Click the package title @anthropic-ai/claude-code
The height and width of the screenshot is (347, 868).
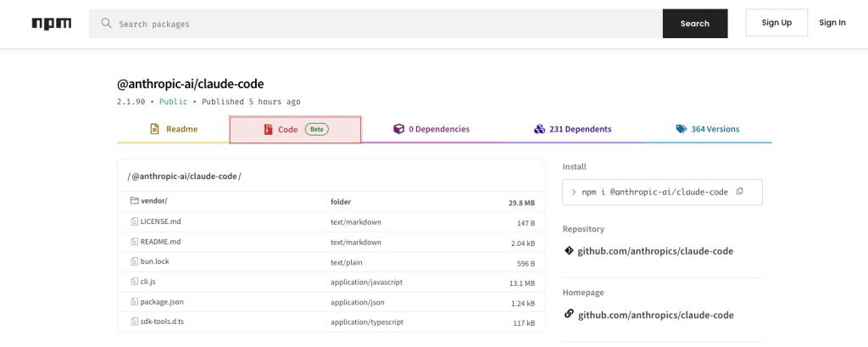point(191,84)
